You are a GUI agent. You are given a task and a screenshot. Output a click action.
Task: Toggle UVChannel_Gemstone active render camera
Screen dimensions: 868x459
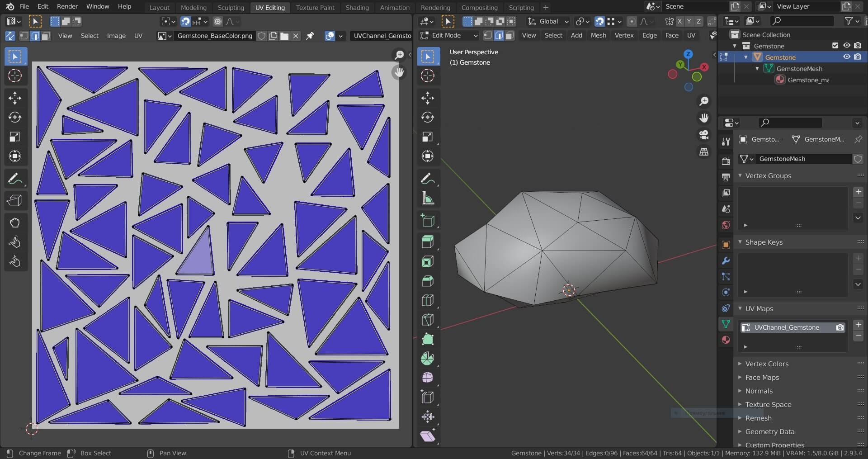(840, 327)
